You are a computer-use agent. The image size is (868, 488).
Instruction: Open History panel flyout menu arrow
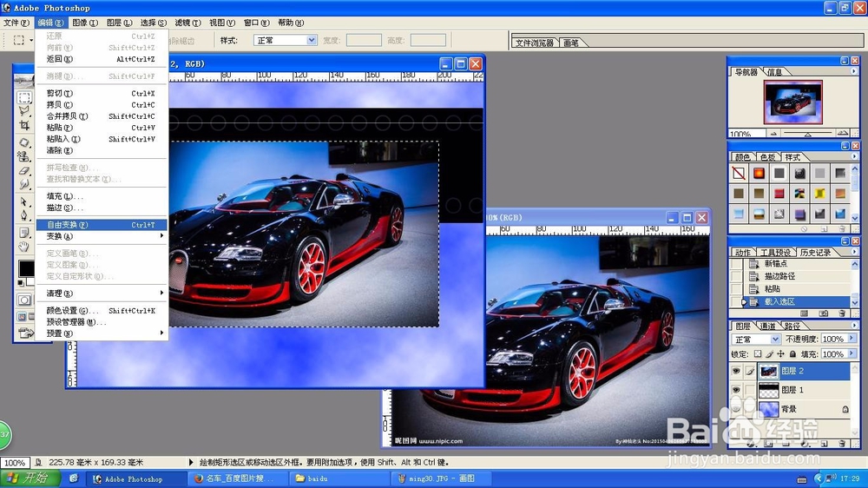(x=853, y=252)
